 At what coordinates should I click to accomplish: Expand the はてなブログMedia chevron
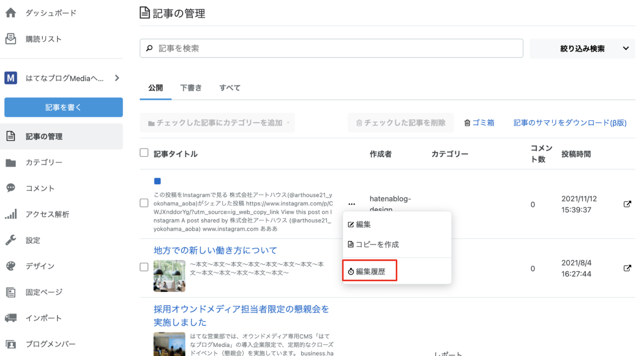(117, 78)
